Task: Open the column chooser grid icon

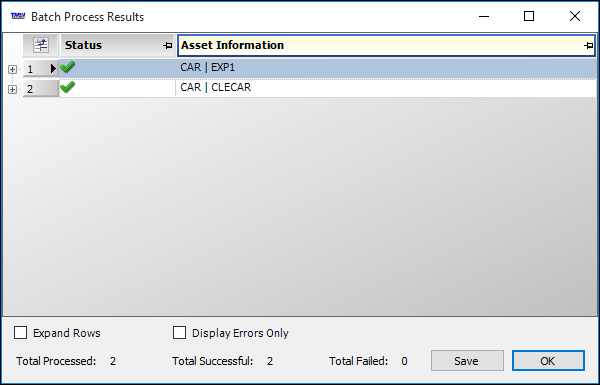Action: (x=41, y=45)
